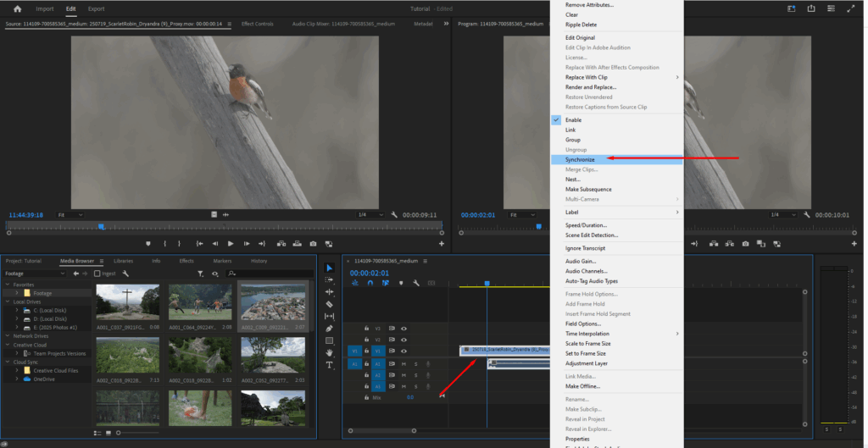
Task: Toggle lock on track V1
Action: pos(366,351)
